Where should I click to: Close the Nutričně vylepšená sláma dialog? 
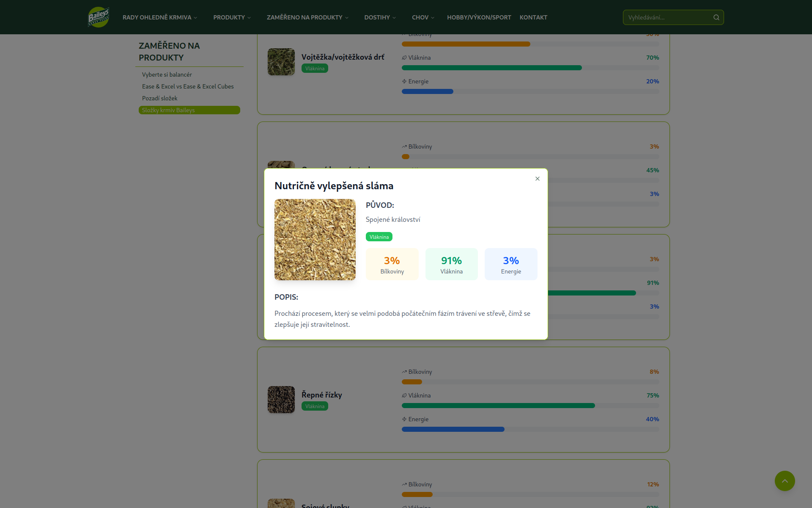point(538,179)
